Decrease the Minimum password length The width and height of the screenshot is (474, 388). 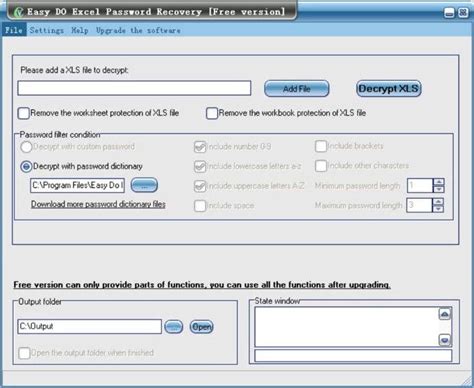(x=439, y=189)
